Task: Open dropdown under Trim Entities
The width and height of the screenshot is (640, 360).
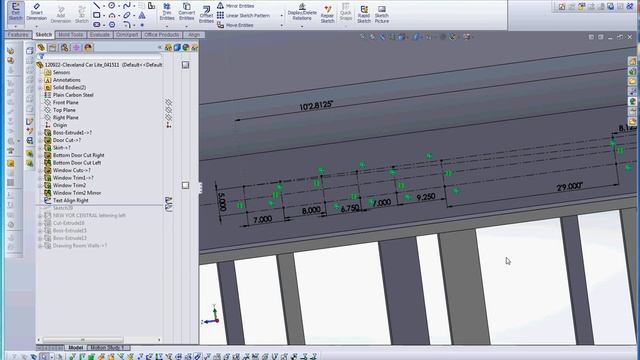Action: click(x=167, y=26)
